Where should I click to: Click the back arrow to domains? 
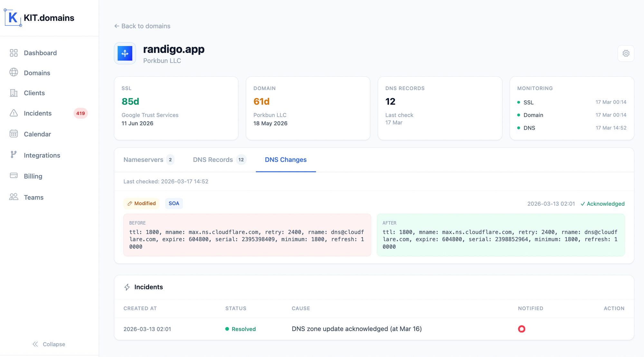(x=117, y=26)
